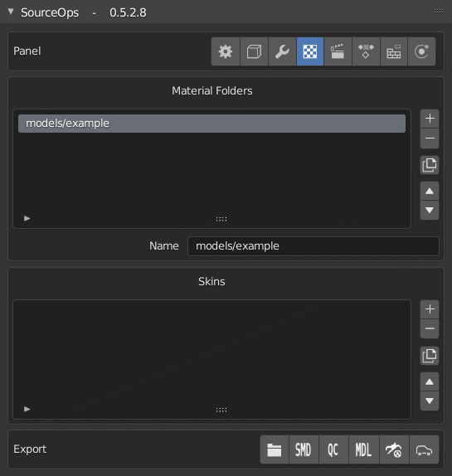
Task: Open the clapperboard sequences panel tab
Action: click(x=338, y=51)
